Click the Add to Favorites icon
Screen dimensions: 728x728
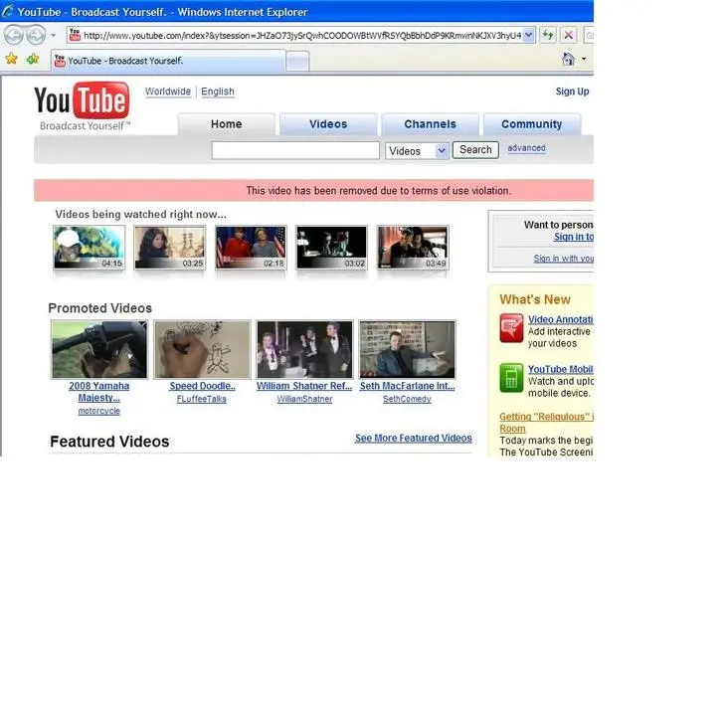coord(33,59)
